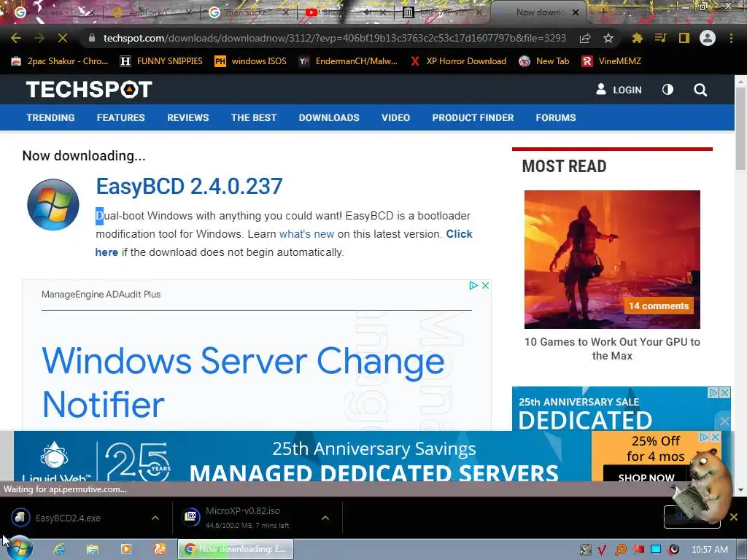Open '10 Games to Work Out Your GPU' article
This screenshot has width=747, height=560.
612,349
